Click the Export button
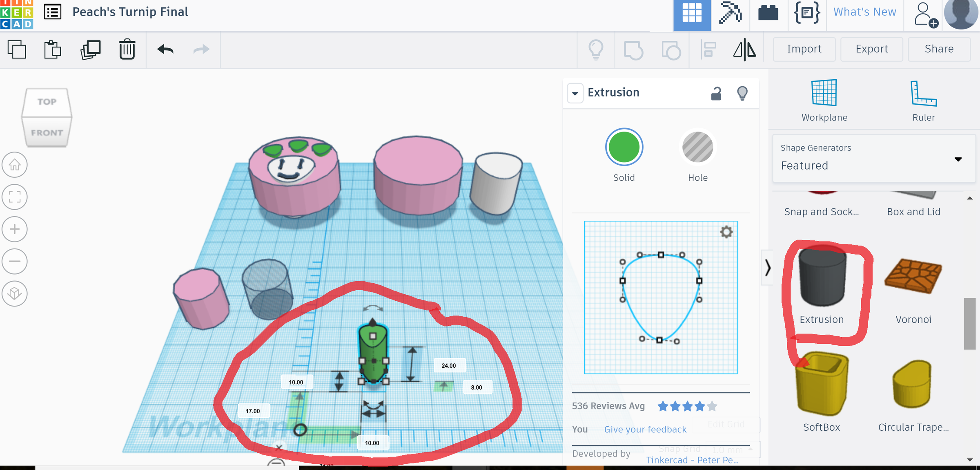 pos(871,49)
